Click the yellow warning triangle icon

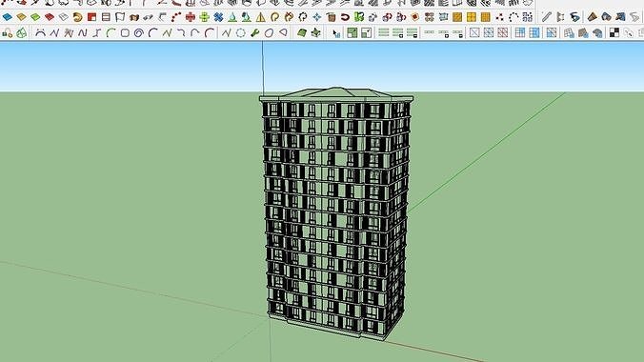(x=260, y=17)
